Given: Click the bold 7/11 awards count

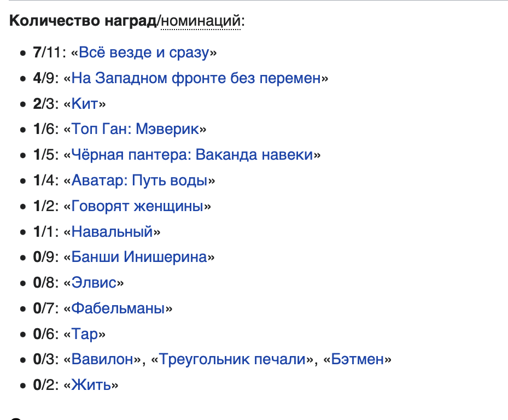Looking at the screenshot, I should (x=46, y=53).
